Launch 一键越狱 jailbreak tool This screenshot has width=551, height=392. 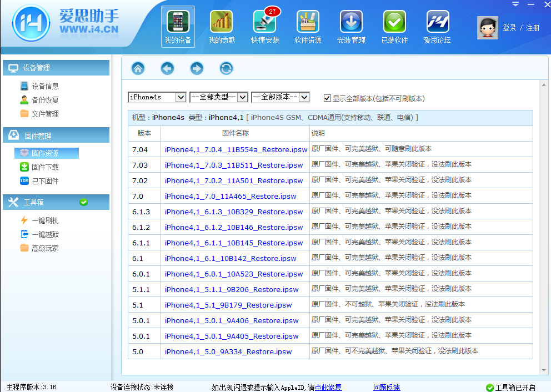click(39, 234)
